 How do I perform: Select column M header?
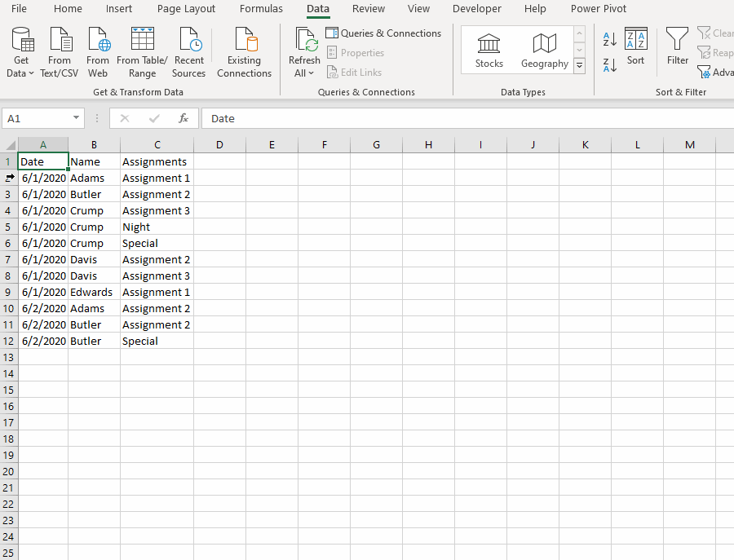click(x=689, y=144)
